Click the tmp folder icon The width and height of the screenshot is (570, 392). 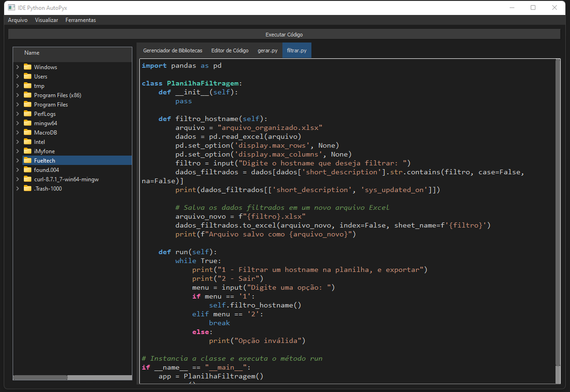pos(28,86)
